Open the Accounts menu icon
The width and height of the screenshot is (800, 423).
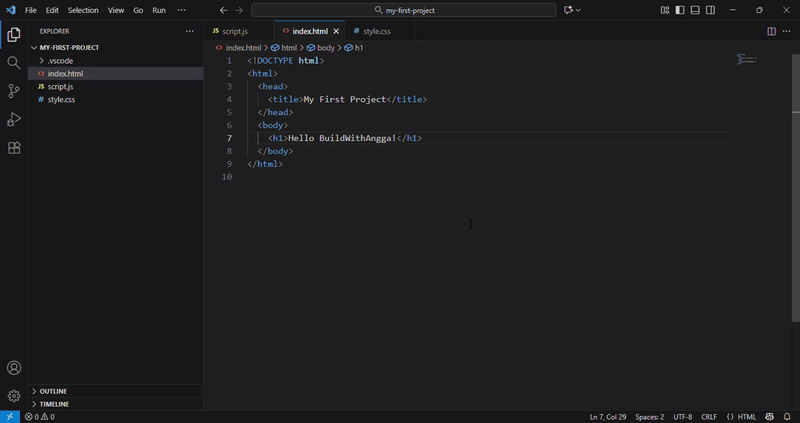pos(14,368)
